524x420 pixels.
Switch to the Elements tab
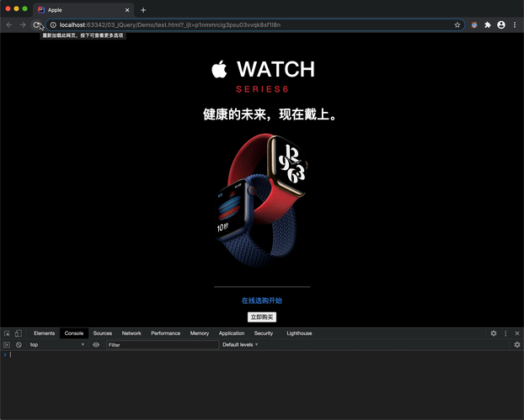[x=44, y=333]
